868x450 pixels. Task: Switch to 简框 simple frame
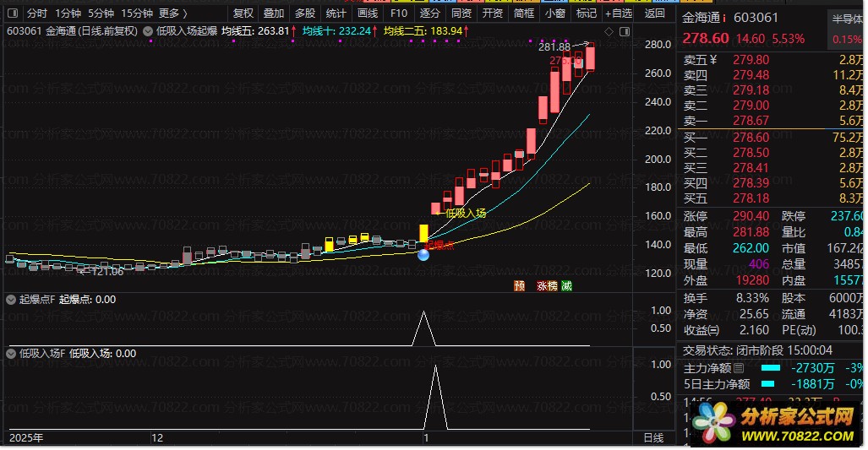[524, 13]
